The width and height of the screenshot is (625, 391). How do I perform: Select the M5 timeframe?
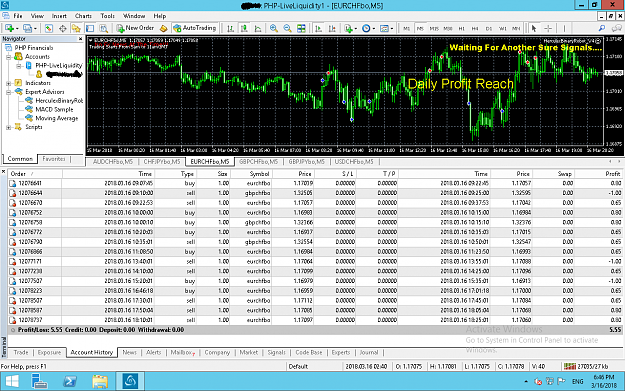pos(420,28)
